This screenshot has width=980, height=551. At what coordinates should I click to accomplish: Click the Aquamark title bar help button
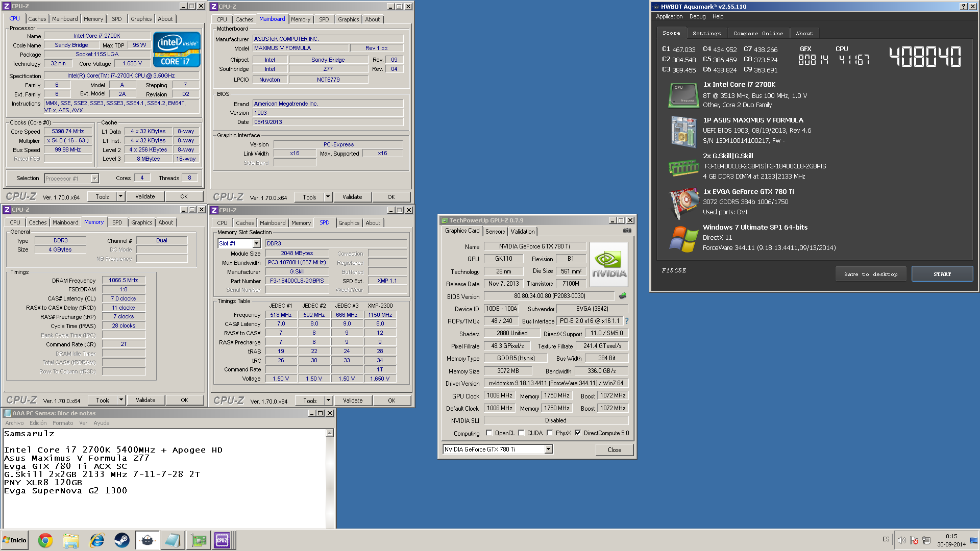click(963, 7)
